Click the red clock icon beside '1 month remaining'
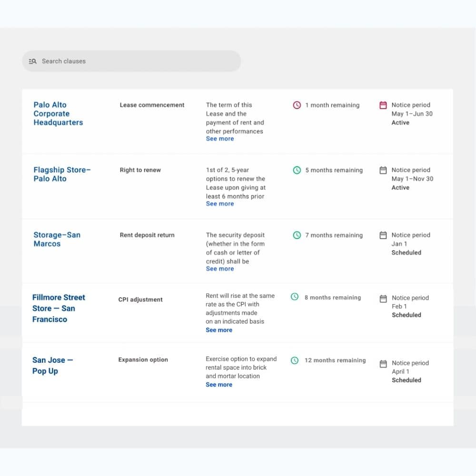Screen dimensions: 476x476 point(297,105)
